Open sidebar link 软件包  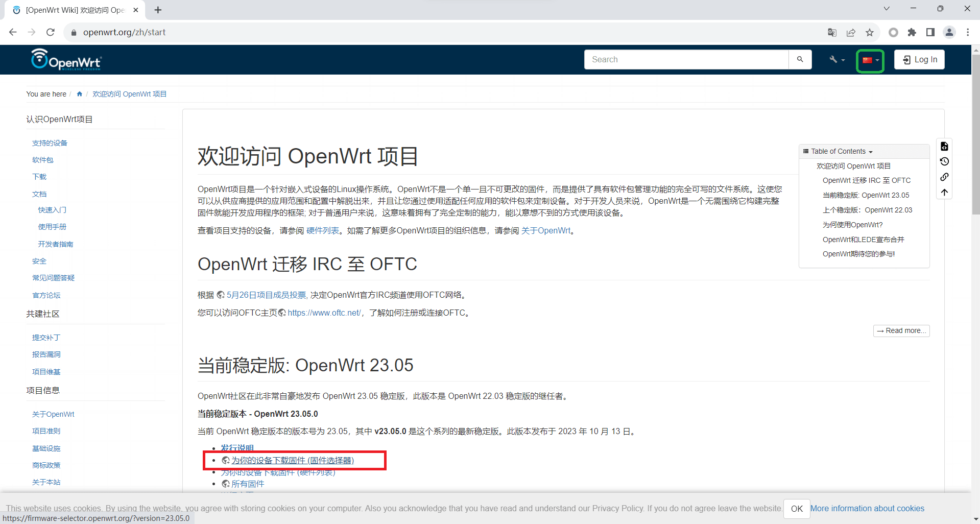coord(42,160)
